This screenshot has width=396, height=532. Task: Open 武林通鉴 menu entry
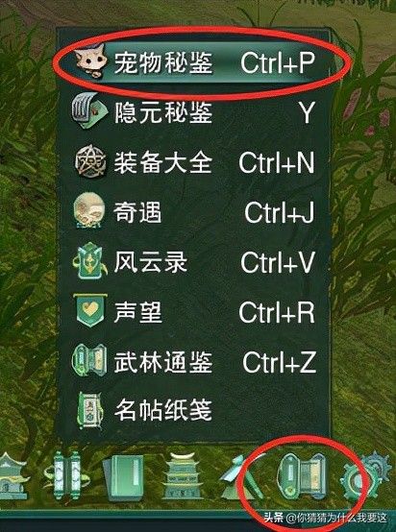(x=195, y=360)
